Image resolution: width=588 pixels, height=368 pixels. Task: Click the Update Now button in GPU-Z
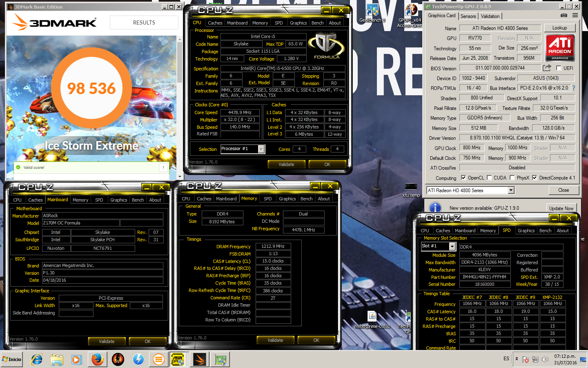pyautogui.click(x=561, y=208)
